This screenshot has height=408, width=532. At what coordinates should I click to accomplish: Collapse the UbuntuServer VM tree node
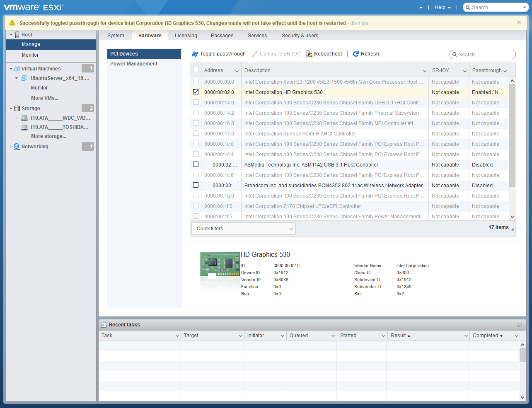pyautogui.click(x=17, y=78)
